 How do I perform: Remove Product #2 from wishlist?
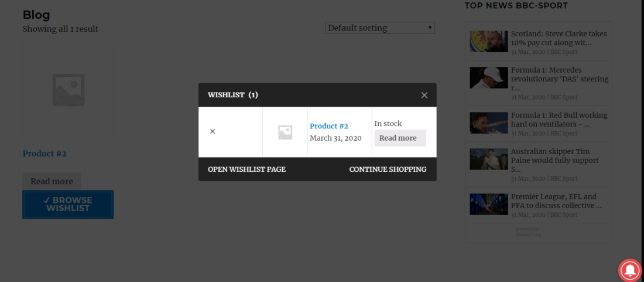(213, 131)
